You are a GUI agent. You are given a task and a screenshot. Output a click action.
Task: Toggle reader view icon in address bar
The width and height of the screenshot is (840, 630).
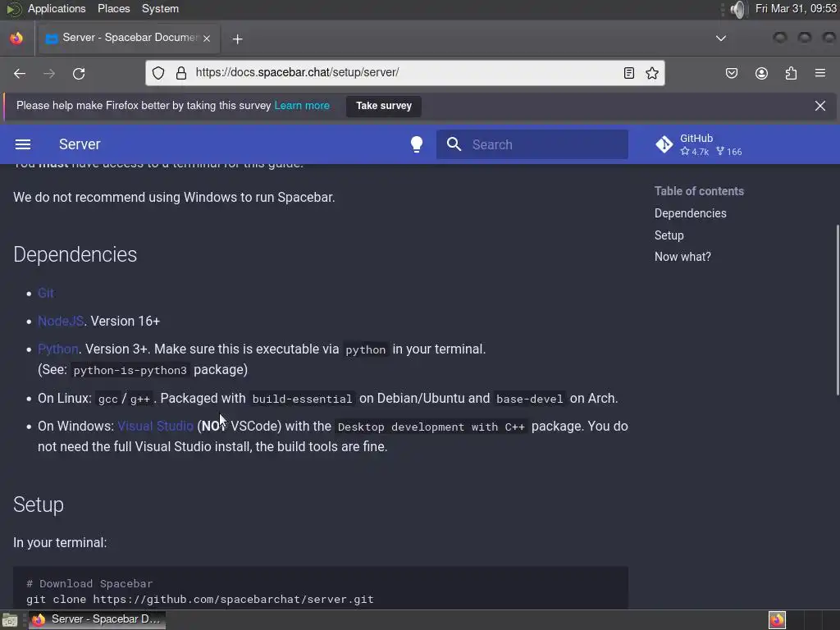(x=629, y=73)
